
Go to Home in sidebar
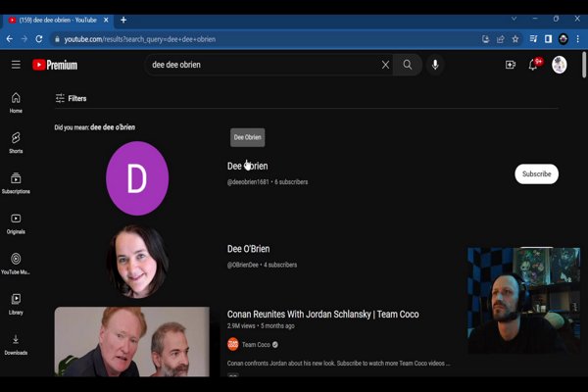click(16, 103)
